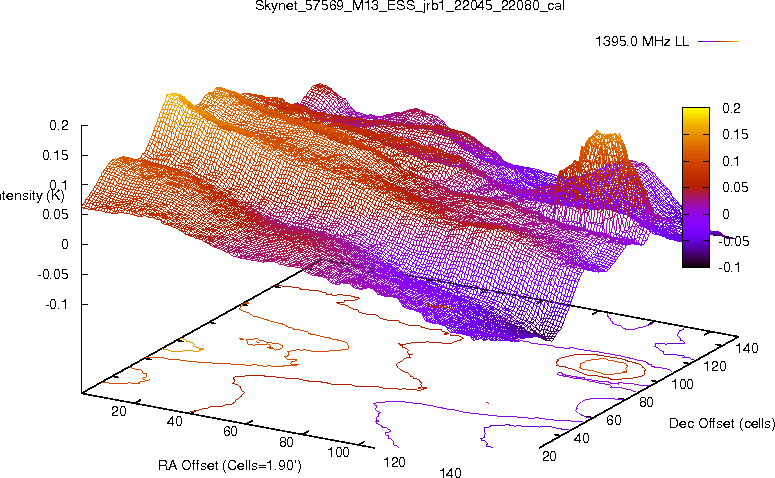This screenshot has height=478, width=775.
Task: Click the 0.2 tick on the intensity axis
Action: click(x=59, y=126)
